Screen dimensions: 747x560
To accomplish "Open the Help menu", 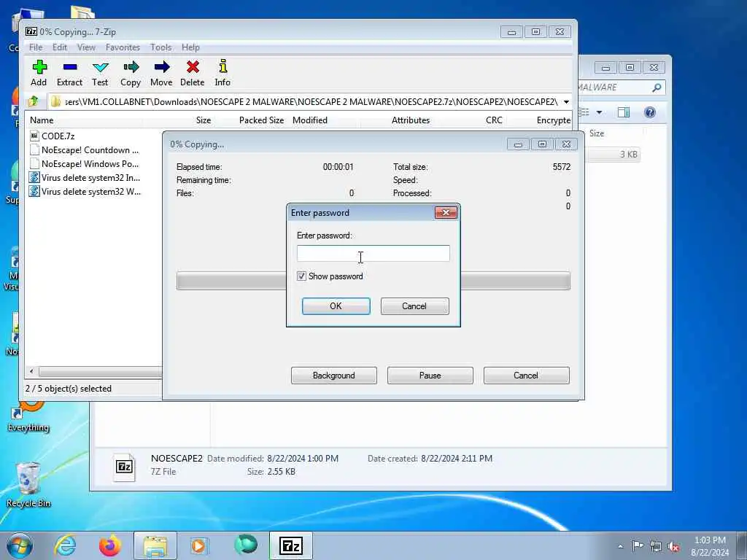I will click(x=190, y=47).
